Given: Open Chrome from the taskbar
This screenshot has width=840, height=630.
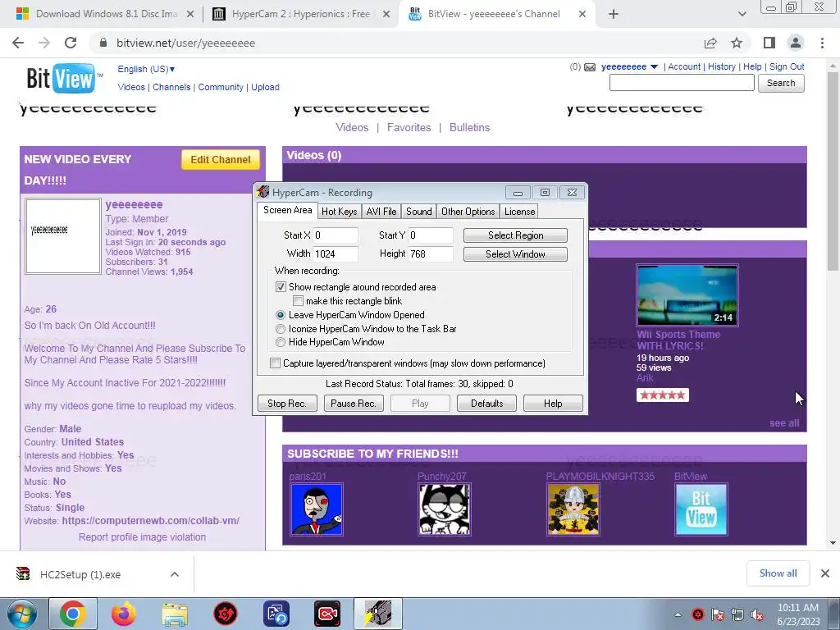Looking at the screenshot, I should (73, 614).
